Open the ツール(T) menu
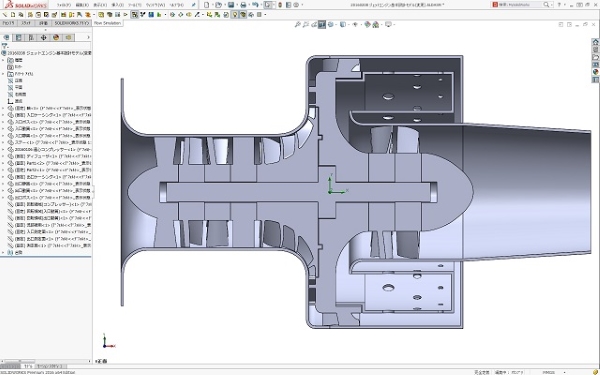600x375 pixels. pyautogui.click(x=135, y=5)
